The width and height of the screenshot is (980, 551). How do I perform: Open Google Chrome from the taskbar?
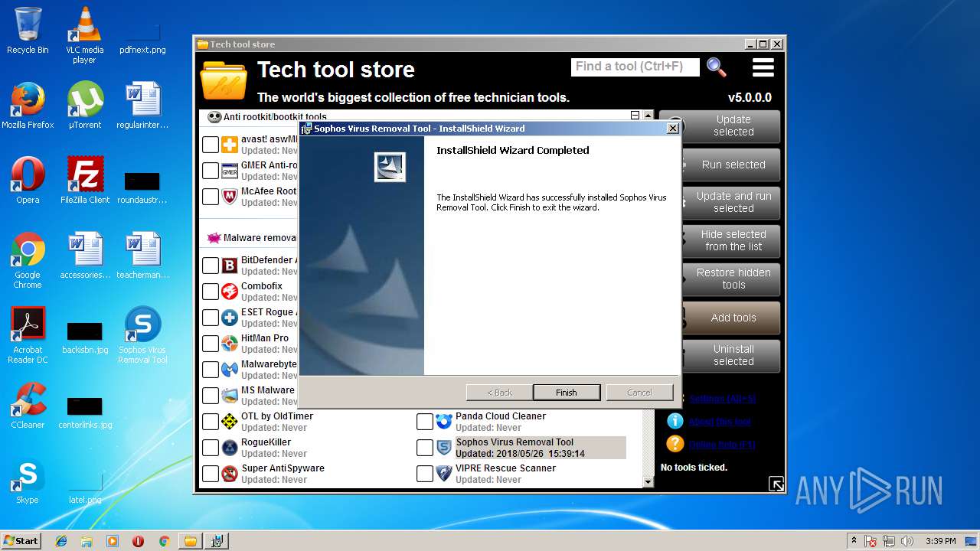click(163, 541)
